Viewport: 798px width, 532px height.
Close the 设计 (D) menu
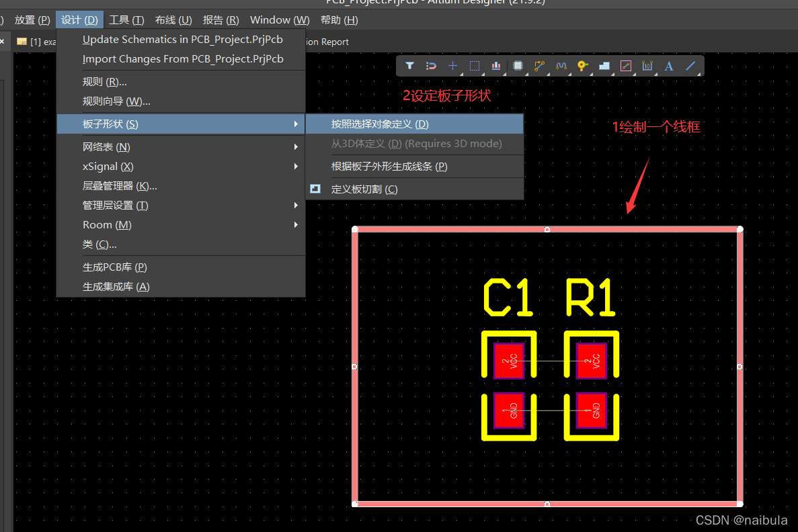(x=79, y=20)
